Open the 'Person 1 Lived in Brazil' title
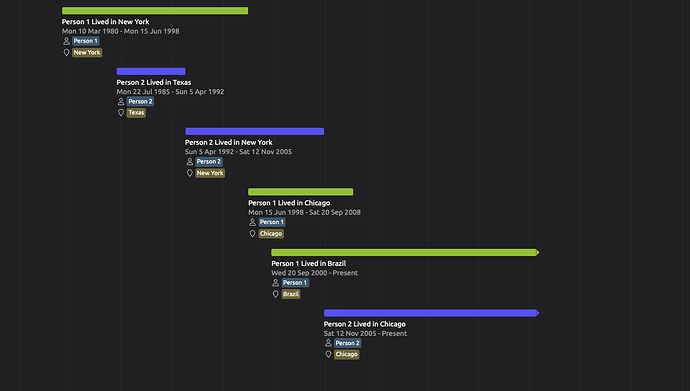Screen dimensions: 690x391 (308, 263)
